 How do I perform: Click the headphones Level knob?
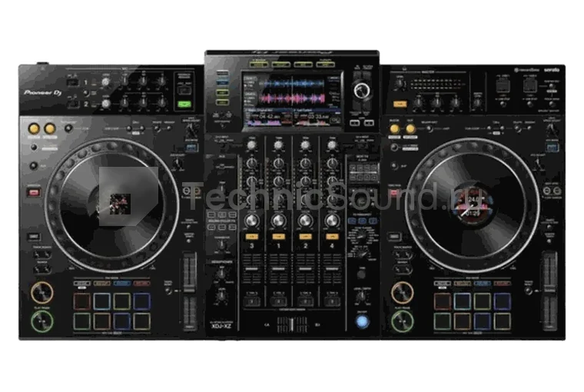point(221,297)
